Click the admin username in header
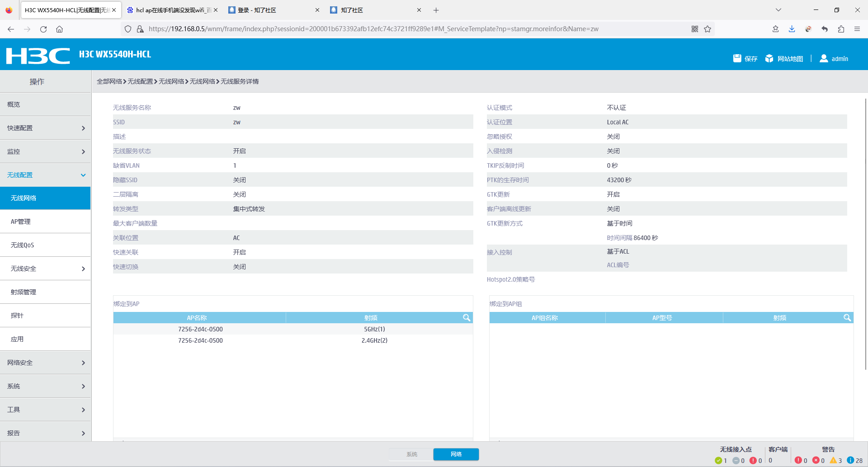Image resolution: width=868 pixels, height=467 pixels. click(x=840, y=59)
